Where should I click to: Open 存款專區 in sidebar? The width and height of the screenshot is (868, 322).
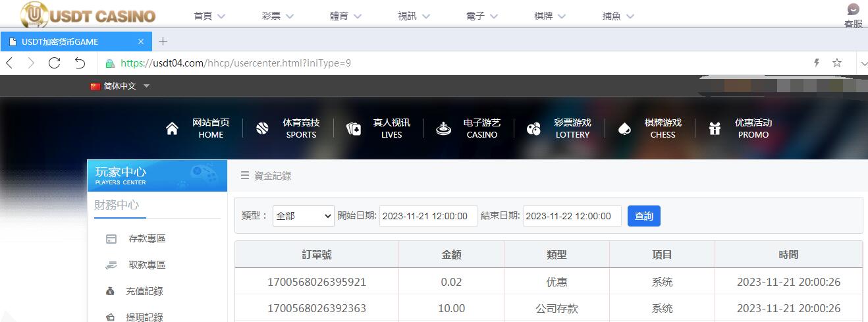(x=147, y=239)
